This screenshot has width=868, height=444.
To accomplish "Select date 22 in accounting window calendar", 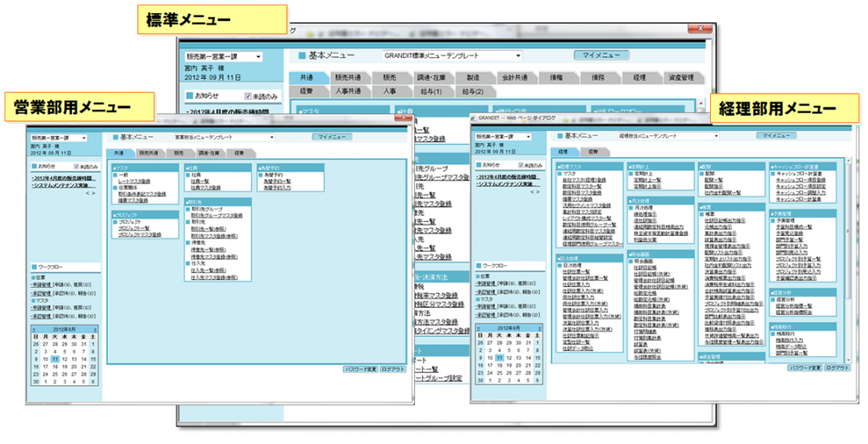I will point(537,365).
